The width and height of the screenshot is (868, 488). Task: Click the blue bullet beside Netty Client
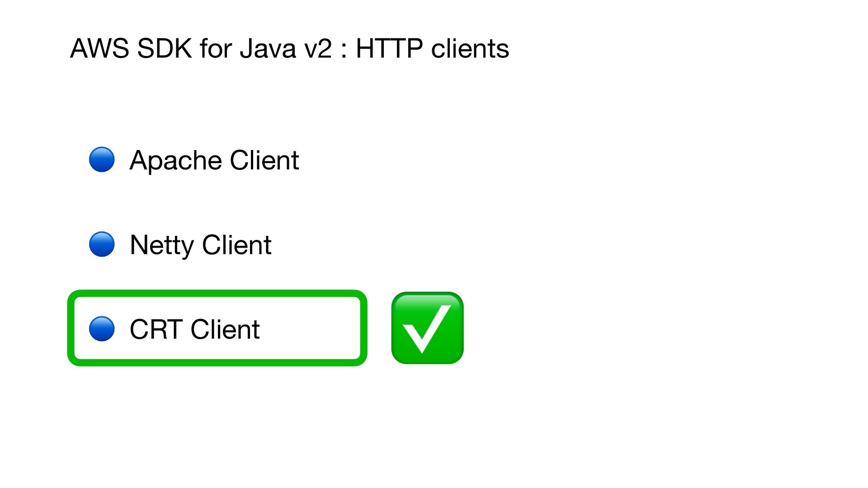(102, 244)
